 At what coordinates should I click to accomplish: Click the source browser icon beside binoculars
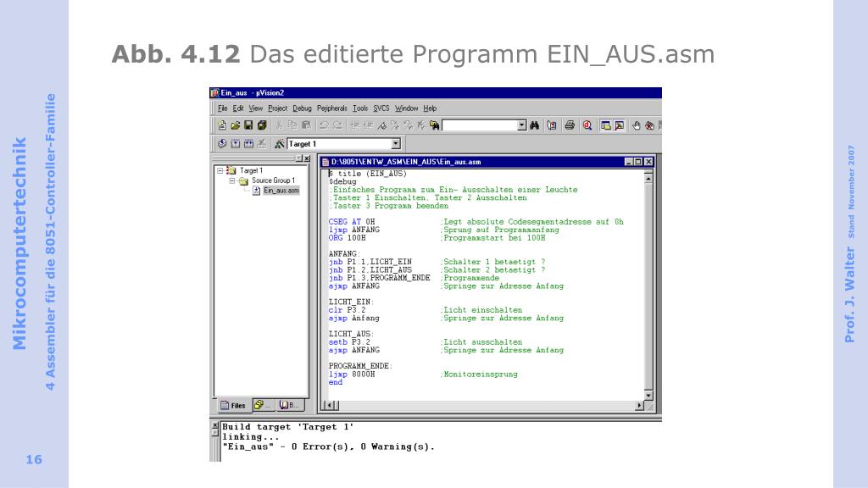(x=552, y=125)
